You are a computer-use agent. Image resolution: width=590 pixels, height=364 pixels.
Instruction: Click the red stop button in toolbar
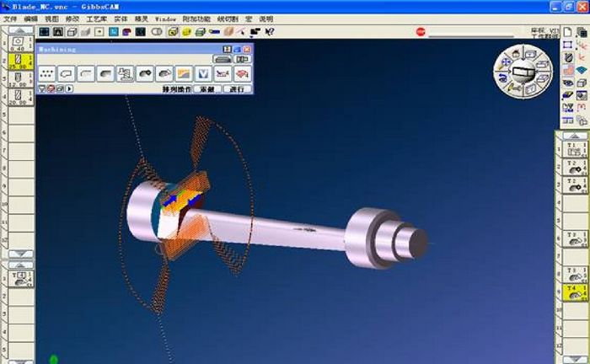421,32
